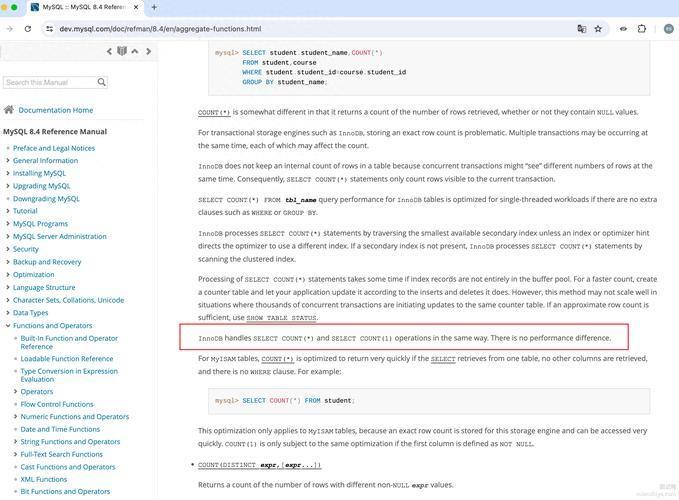Open XML Functions page
The image size is (679, 500).
[x=43, y=479]
